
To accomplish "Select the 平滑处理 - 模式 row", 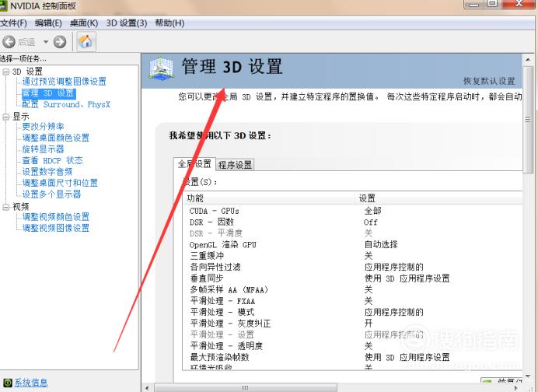I will (353, 313).
